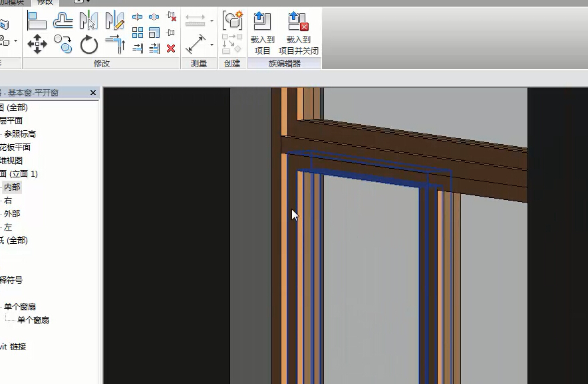Activate the Move tool
This screenshot has width=588, height=384.
[x=37, y=45]
